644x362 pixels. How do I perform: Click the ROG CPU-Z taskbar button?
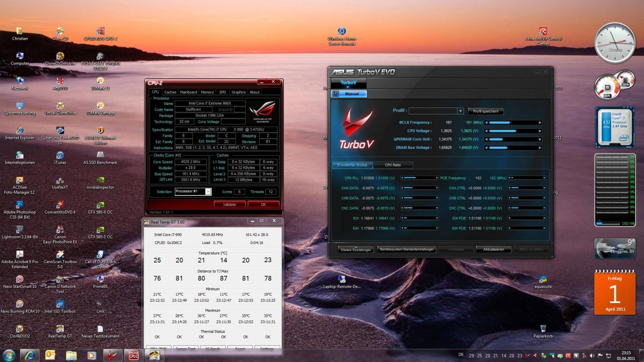(x=134, y=355)
